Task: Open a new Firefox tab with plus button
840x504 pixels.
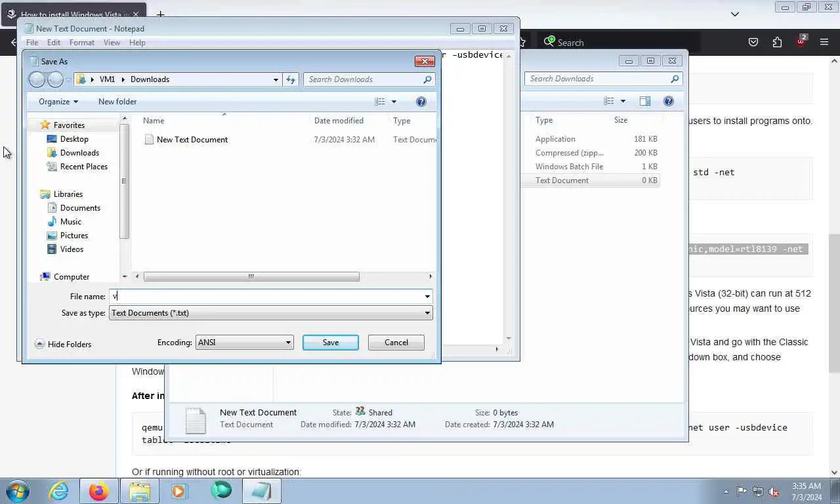Action: [160, 14]
